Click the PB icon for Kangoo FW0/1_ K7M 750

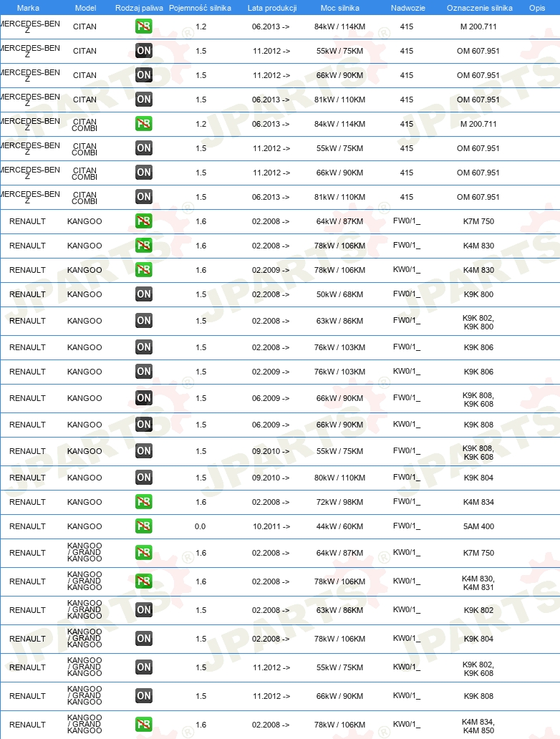tap(144, 221)
